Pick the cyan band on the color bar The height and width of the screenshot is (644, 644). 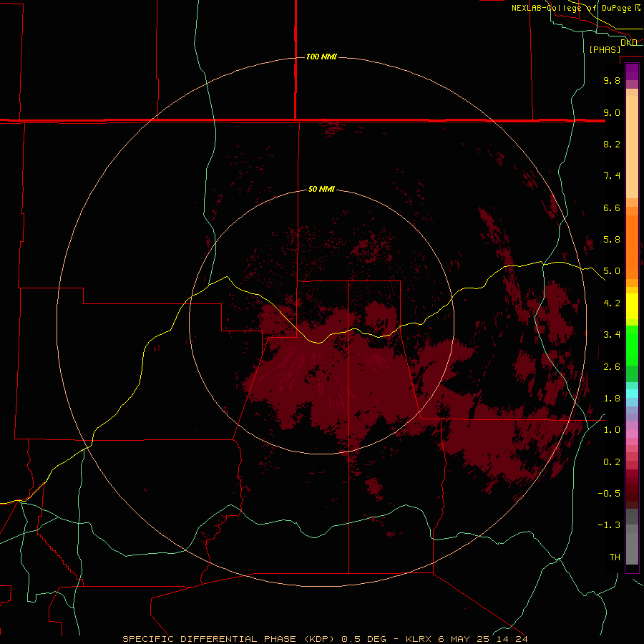tap(632, 394)
